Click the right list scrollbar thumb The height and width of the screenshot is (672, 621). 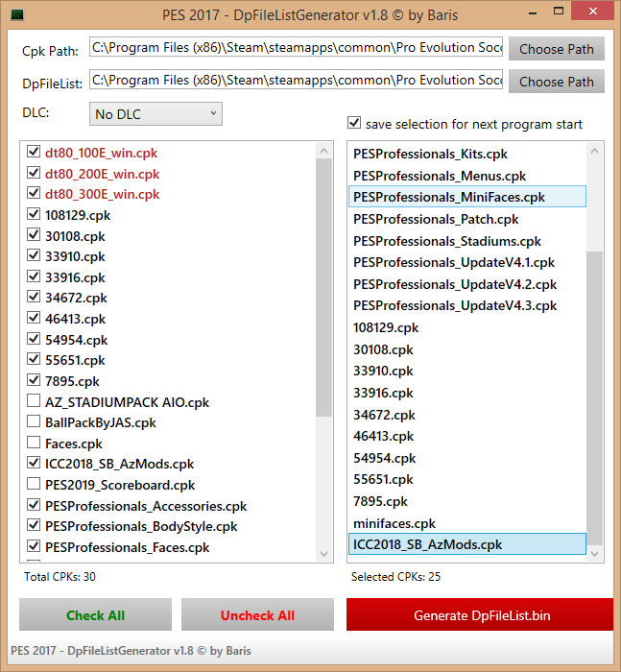(x=594, y=398)
